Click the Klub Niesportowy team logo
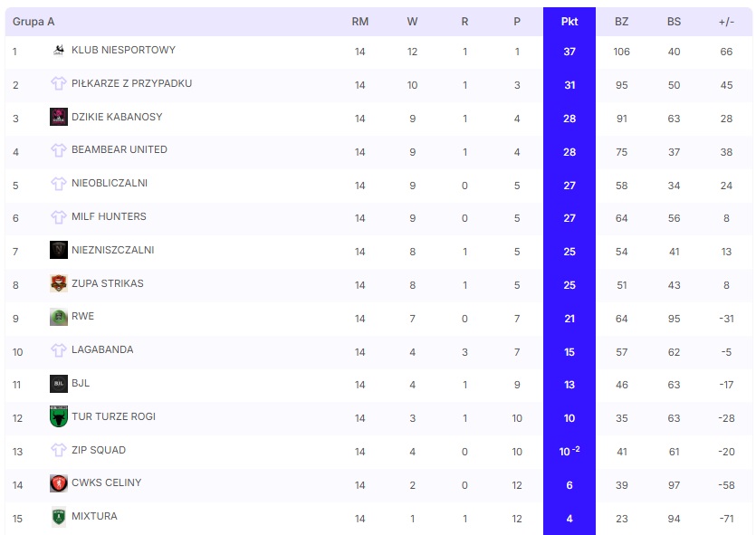 pos(59,51)
